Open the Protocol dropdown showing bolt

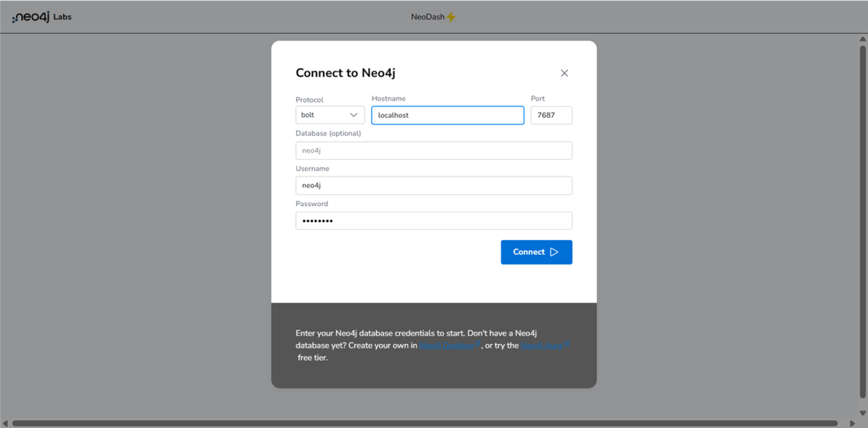330,115
